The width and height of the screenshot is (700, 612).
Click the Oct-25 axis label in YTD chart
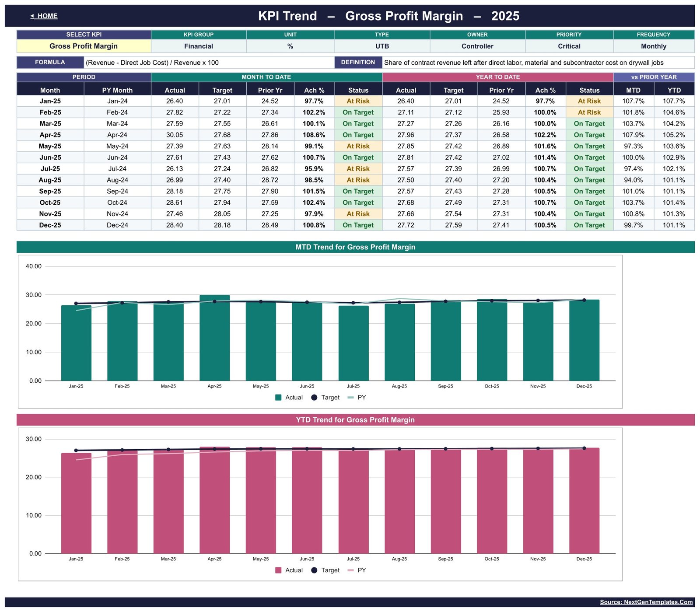tap(492, 559)
